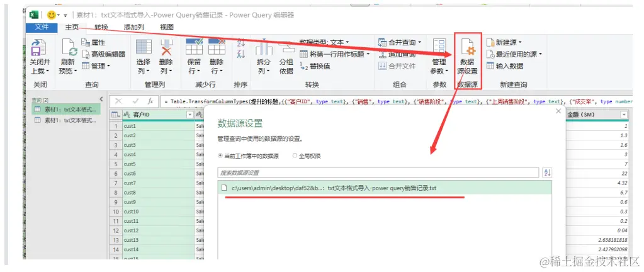Click the smiley feedback icon

click(52, 14)
